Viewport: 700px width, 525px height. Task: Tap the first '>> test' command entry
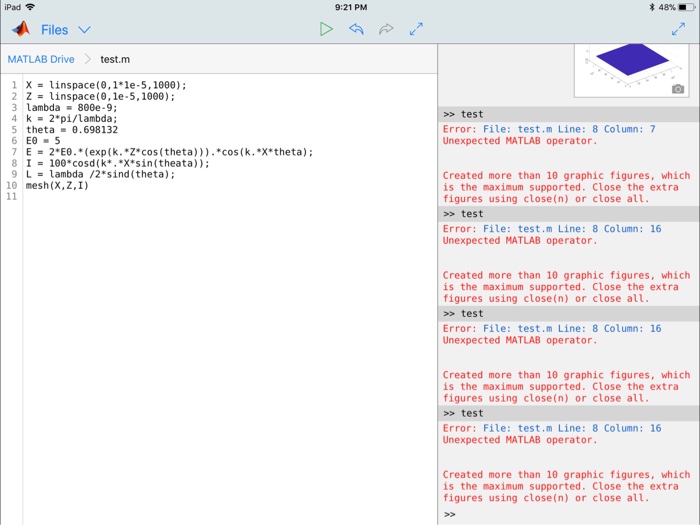[569, 114]
